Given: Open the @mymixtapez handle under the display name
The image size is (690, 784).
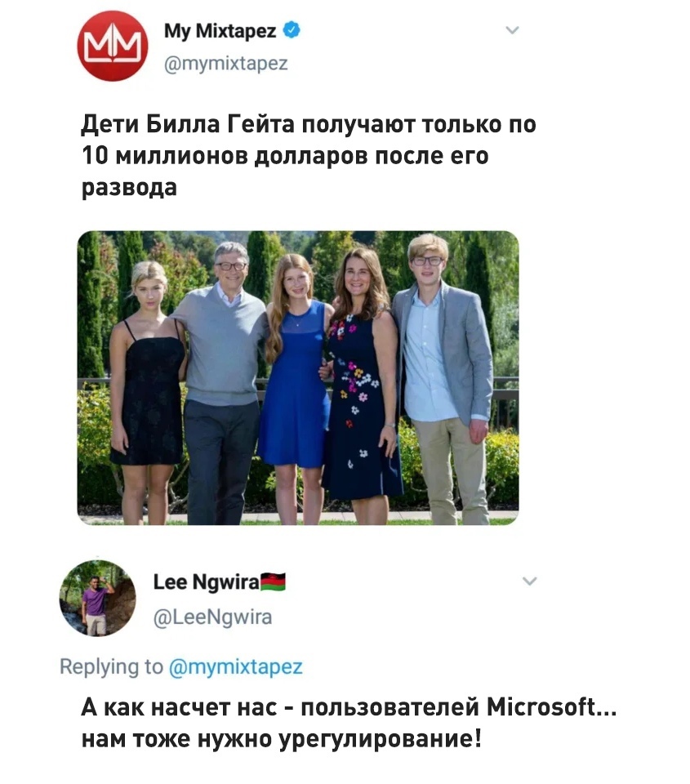Looking at the screenshot, I should pyautogui.click(x=225, y=63).
